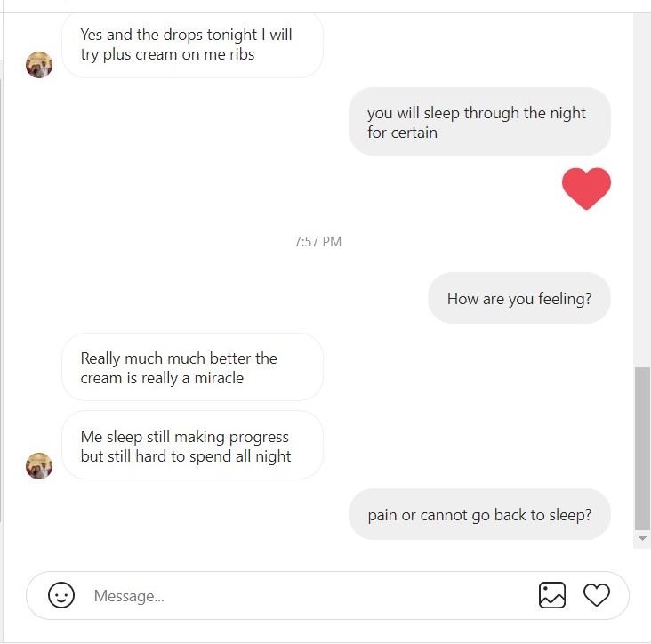Click the chat scrollbar thumb
This screenshot has height=644, width=651.
(642, 448)
